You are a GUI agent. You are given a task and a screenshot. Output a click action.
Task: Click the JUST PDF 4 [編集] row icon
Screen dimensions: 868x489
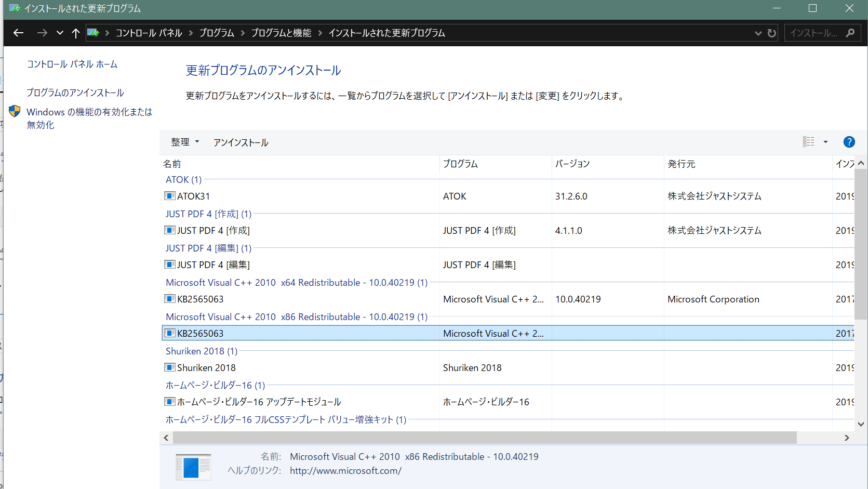pyautogui.click(x=170, y=265)
